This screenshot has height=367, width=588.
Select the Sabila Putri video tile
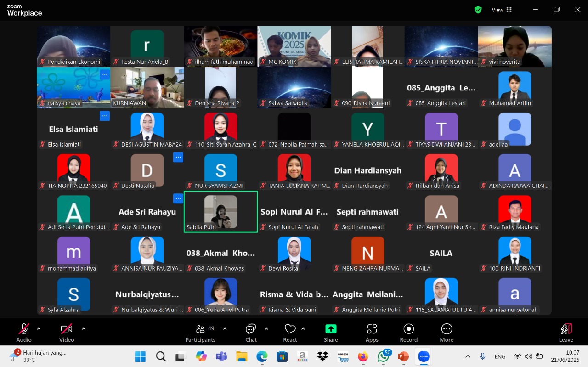coord(220,211)
